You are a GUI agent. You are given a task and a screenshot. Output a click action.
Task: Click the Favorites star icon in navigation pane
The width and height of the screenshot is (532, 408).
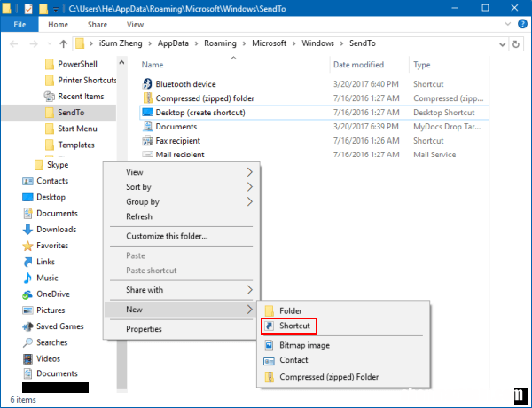click(27, 246)
